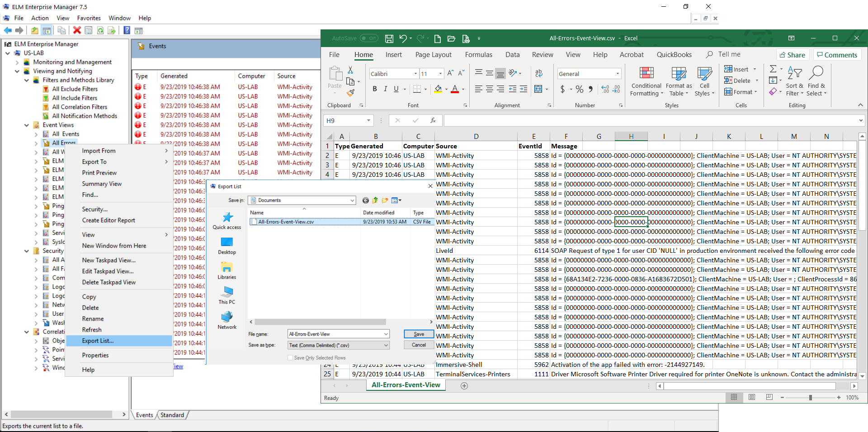868x432 pixels.
Task: Toggle Align Left in Excel ribbon
Action: click(x=478, y=89)
